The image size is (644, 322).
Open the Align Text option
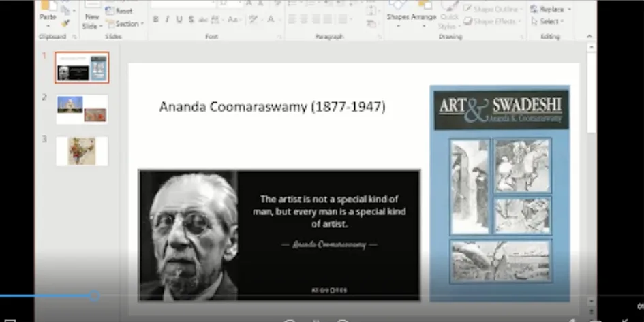371,11
